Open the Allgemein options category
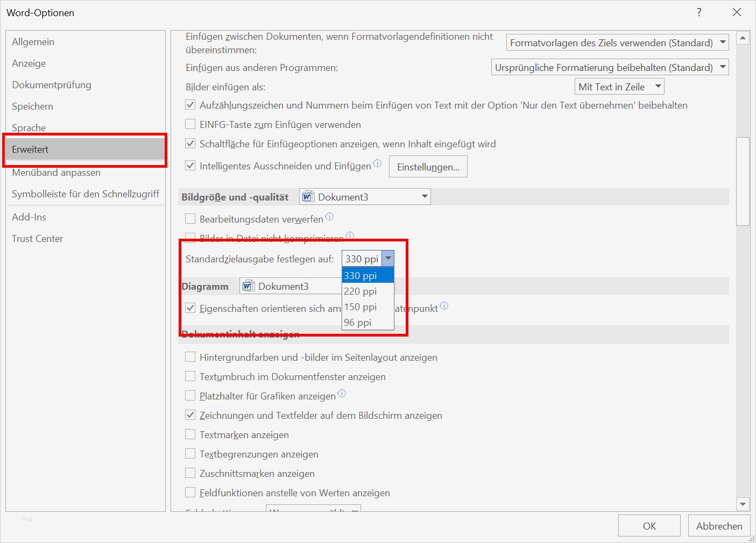Screen dimensions: 756x543 (86, 42)
